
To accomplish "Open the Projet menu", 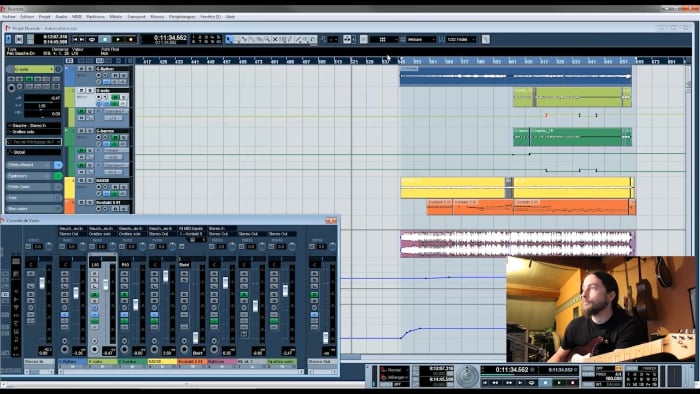I will [45, 17].
